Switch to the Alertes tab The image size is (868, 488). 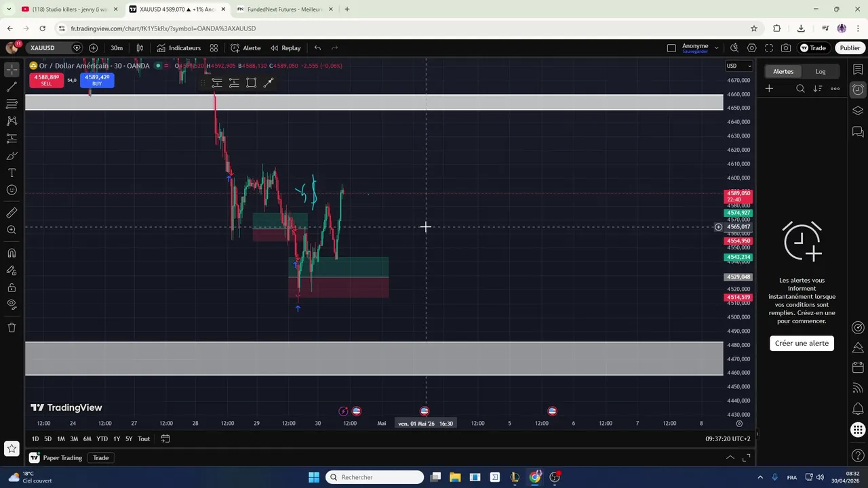coord(783,71)
